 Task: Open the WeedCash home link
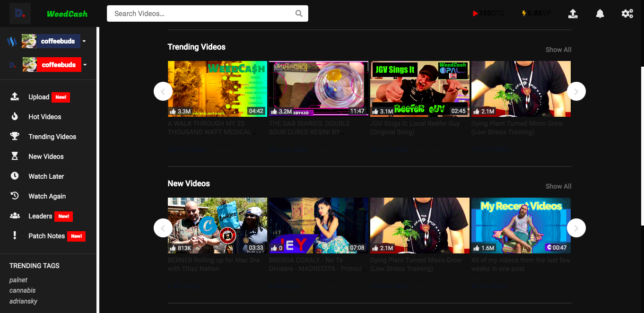click(67, 14)
